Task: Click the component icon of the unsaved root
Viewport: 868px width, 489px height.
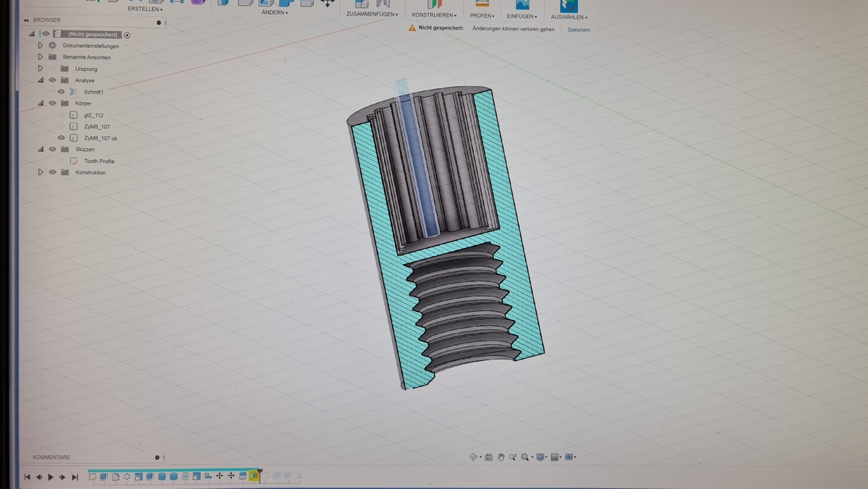Action: pyautogui.click(x=58, y=34)
